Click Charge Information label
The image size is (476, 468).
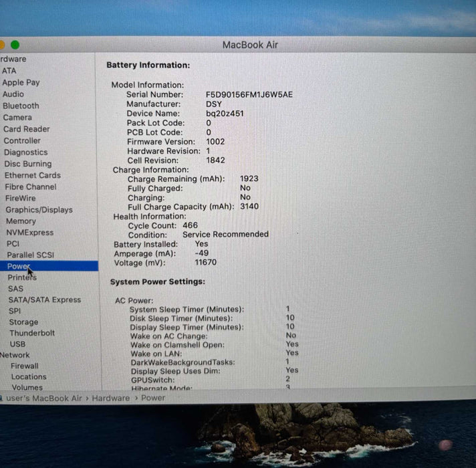pos(151,170)
